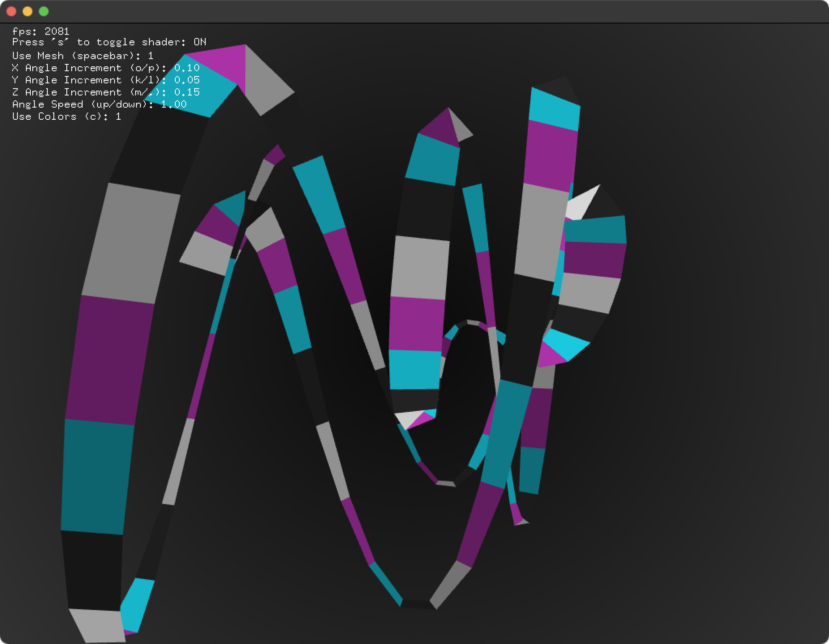Click the green fullscreen window button

(x=44, y=11)
